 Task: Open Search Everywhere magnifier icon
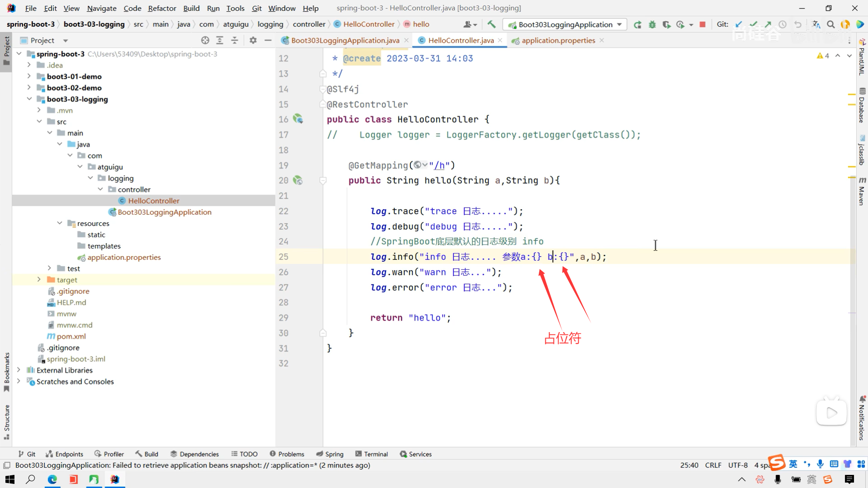pyautogui.click(x=830, y=24)
